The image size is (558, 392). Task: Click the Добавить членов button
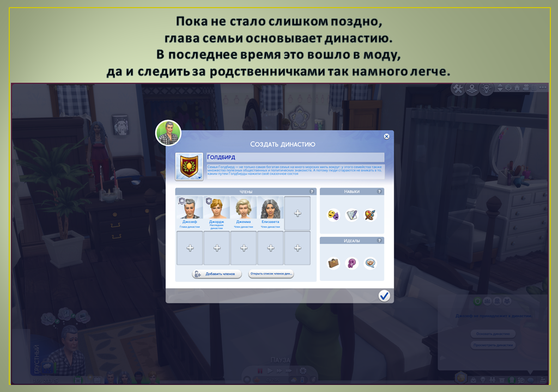(217, 274)
